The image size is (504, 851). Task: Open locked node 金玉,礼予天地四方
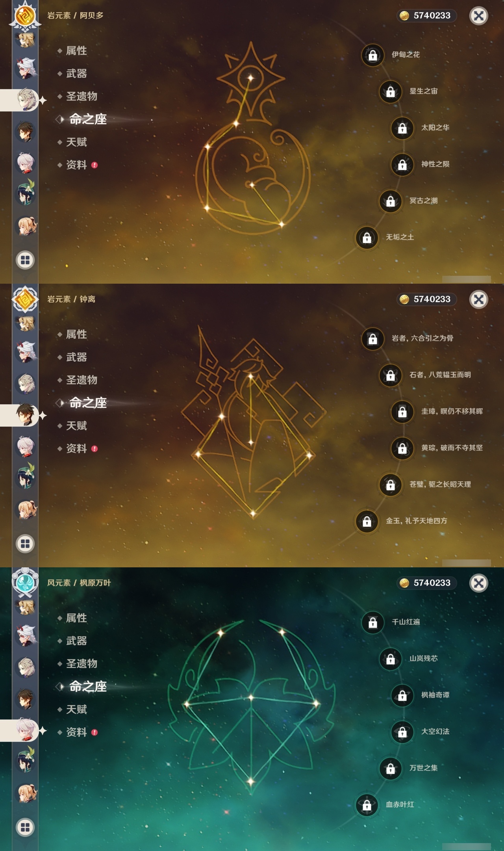[367, 521]
